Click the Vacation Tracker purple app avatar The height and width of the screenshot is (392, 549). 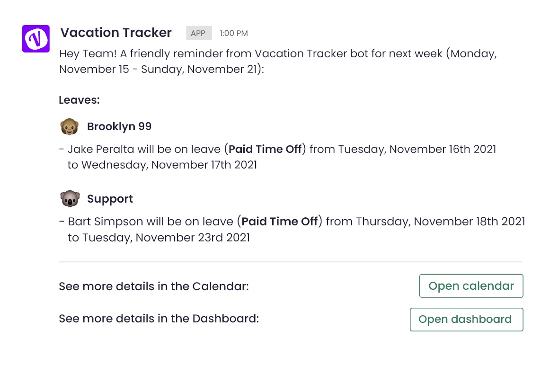pyautogui.click(x=35, y=38)
